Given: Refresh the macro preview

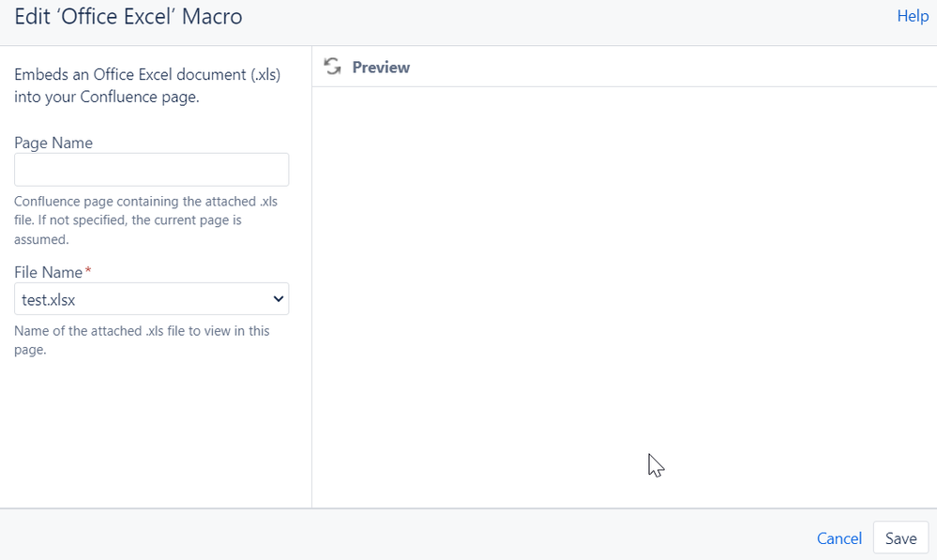Looking at the screenshot, I should coord(332,67).
